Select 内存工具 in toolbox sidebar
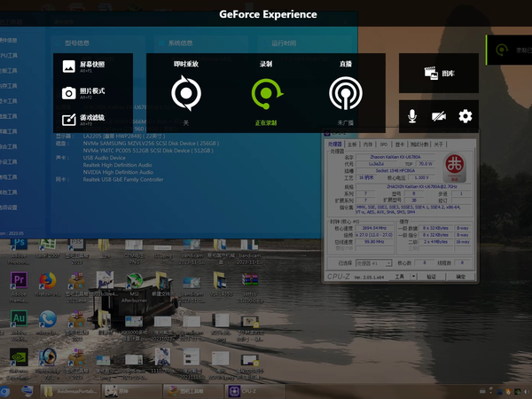The image size is (532, 399). (9, 86)
